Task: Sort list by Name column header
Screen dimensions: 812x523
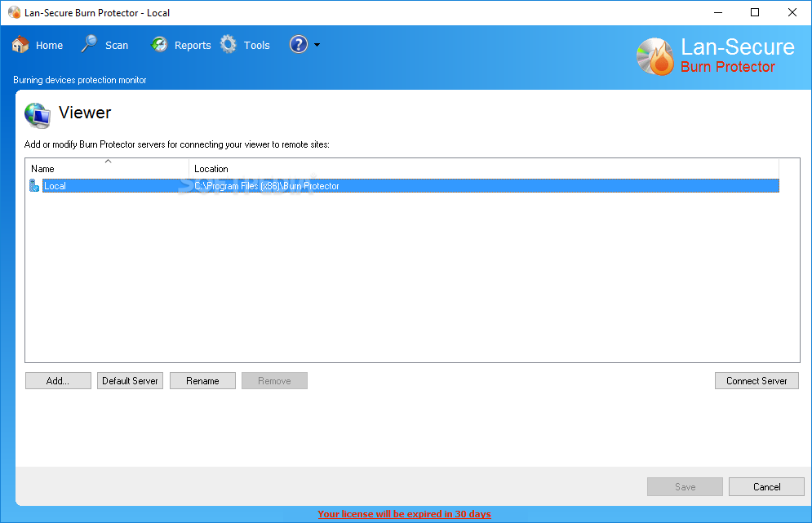Action: click(107, 169)
